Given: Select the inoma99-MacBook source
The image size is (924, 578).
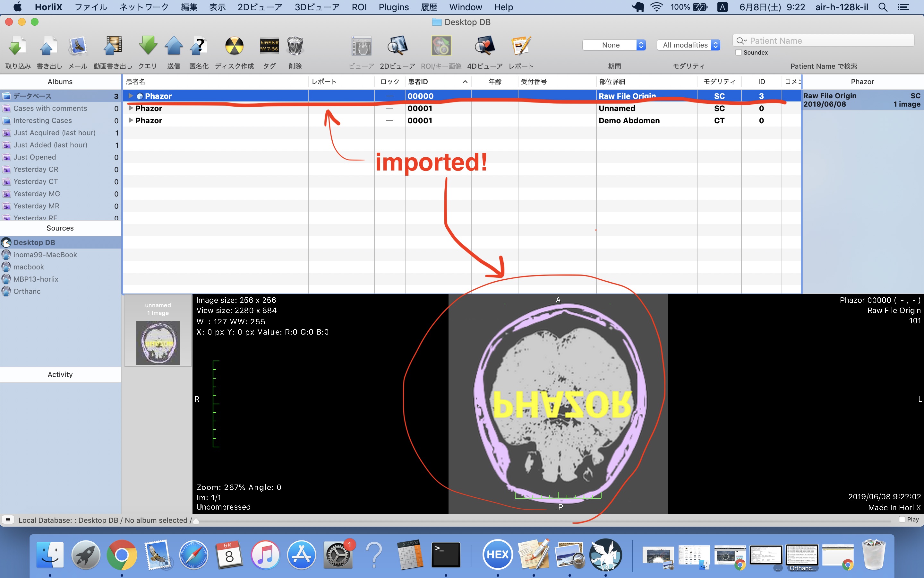Looking at the screenshot, I should pos(60,255).
